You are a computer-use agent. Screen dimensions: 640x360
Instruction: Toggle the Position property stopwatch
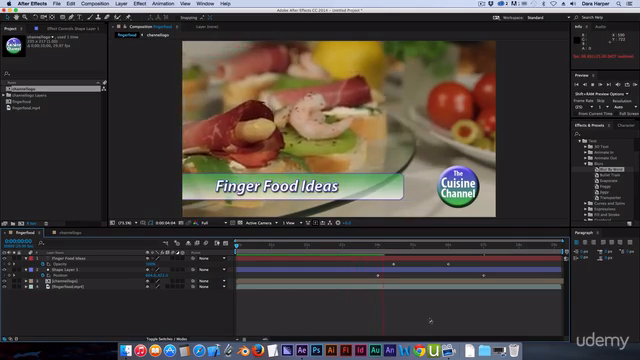tap(42, 275)
